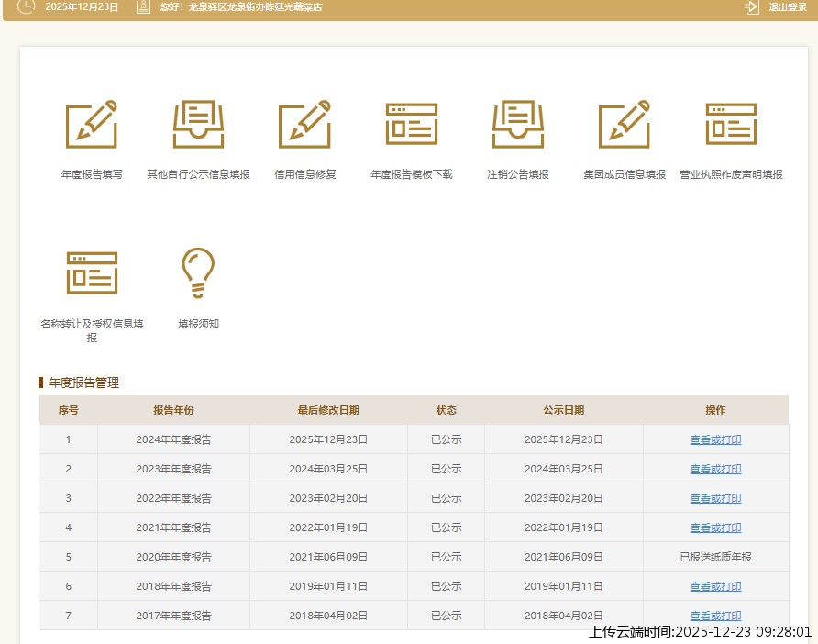Open the 年度报告填写 pencil icon

pos(92,124)
